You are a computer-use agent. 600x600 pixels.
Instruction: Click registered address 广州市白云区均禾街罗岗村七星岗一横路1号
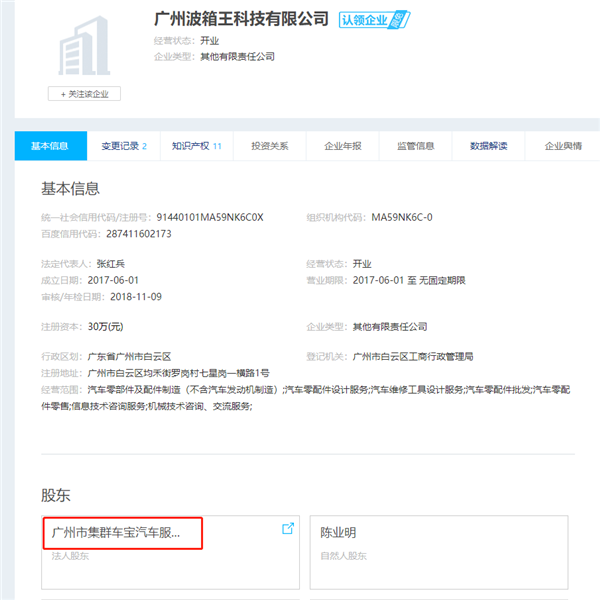(x=178, y=373)
